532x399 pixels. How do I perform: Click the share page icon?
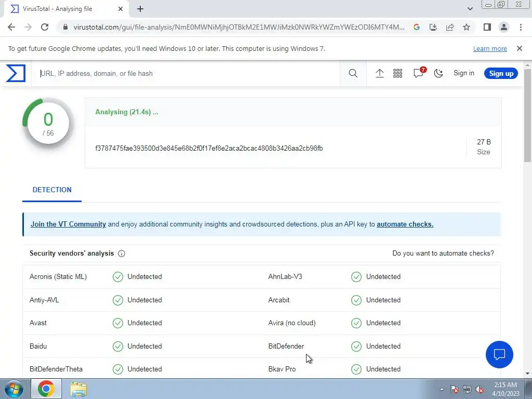coord(450,27)
